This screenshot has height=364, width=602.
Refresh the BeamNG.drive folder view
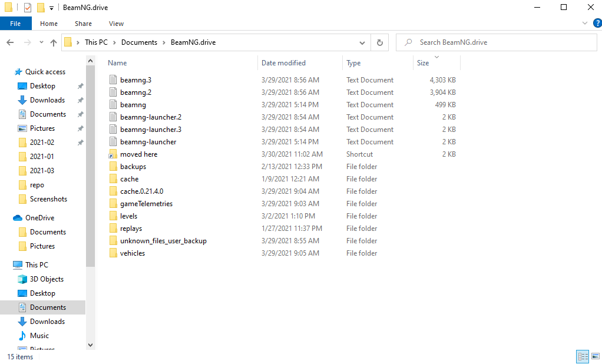click(x=380, y=42)
